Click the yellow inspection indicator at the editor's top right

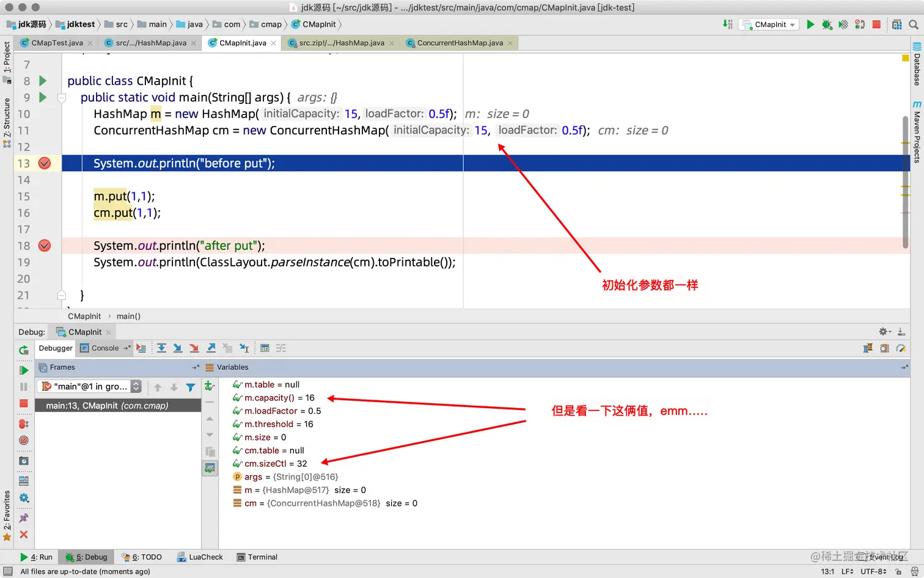click(905, 58)
